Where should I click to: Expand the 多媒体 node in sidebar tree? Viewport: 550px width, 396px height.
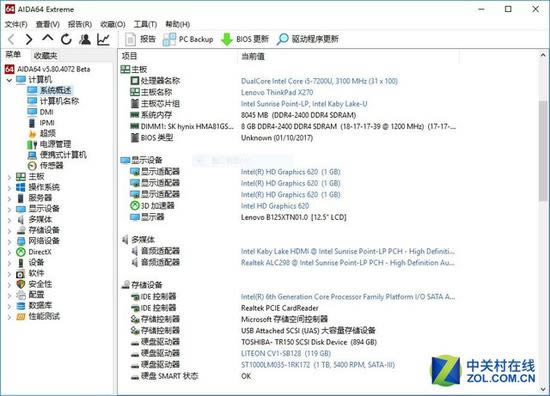[9, 220]
